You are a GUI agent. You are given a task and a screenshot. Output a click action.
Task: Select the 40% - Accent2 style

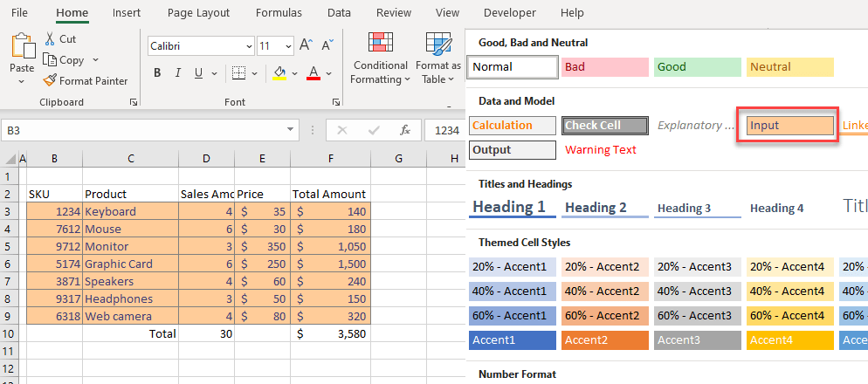605,291
